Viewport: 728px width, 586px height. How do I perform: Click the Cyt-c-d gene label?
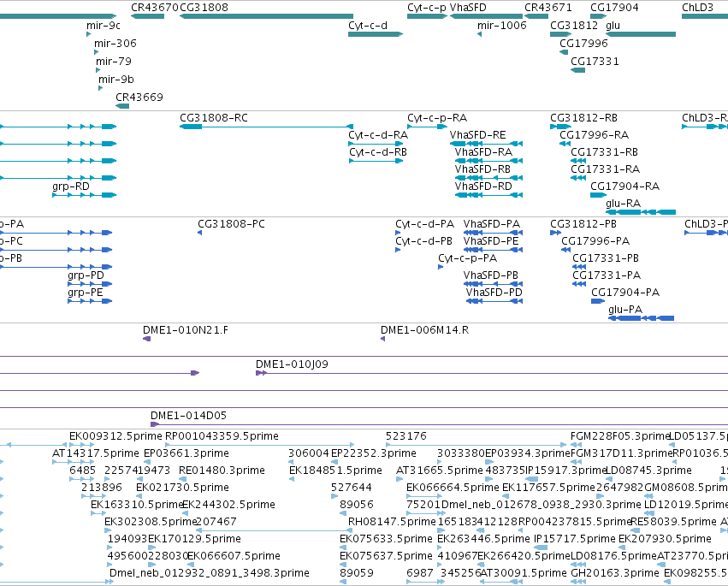coord(368,26)
